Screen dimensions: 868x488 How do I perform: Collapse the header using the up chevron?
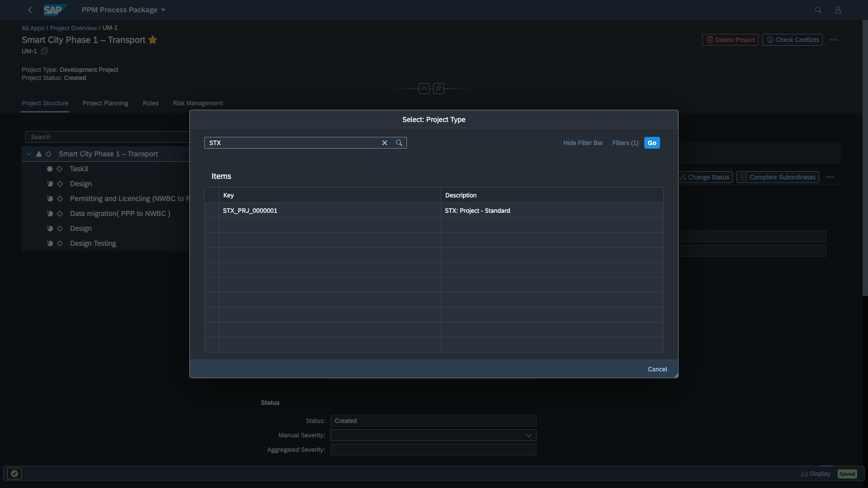(x=424, y=89)
